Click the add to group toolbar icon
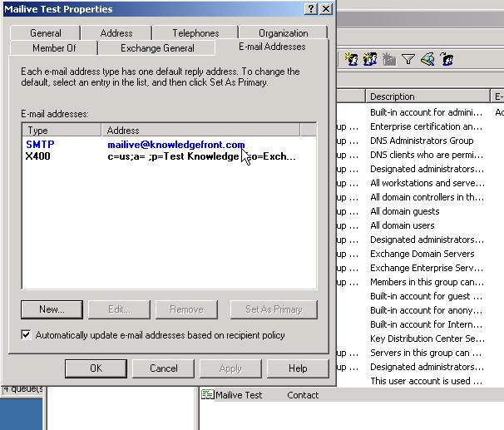 pos(447,59)
